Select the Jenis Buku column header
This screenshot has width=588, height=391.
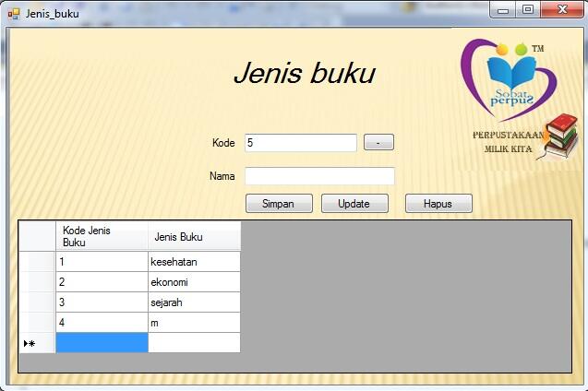[194, 236]
